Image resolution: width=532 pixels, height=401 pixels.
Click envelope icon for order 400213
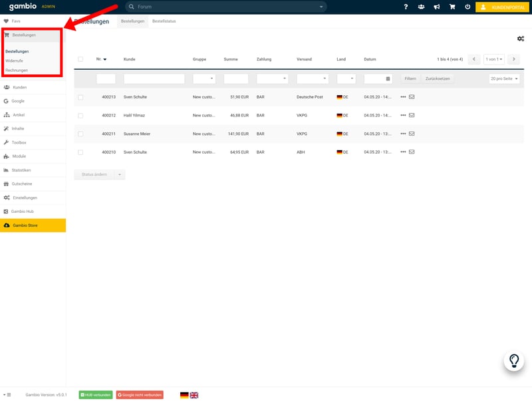click(412, 97)
